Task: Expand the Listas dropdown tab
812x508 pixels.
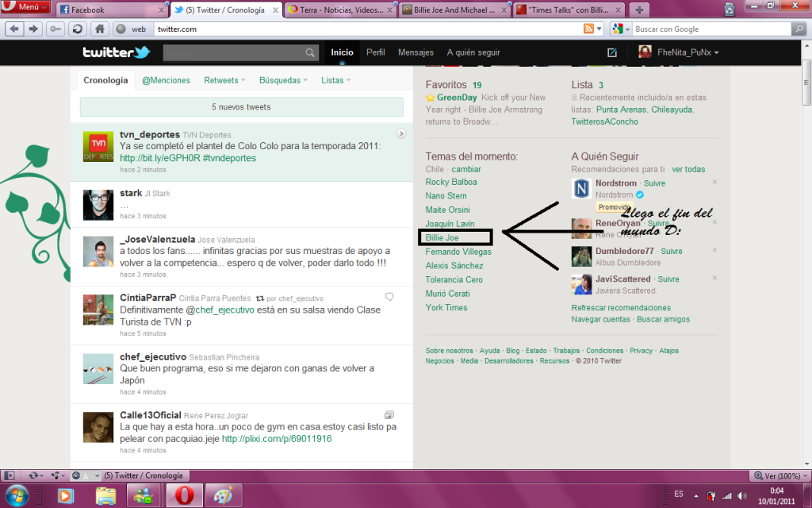Action: click(x=335, y=80)
